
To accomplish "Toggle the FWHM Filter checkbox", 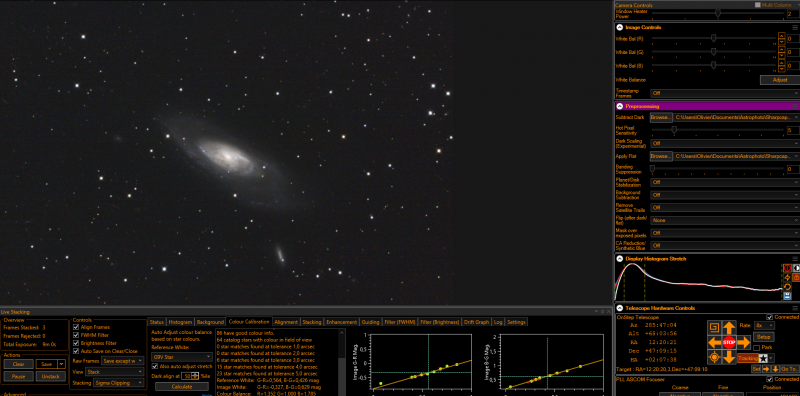I will pos(76,335).
